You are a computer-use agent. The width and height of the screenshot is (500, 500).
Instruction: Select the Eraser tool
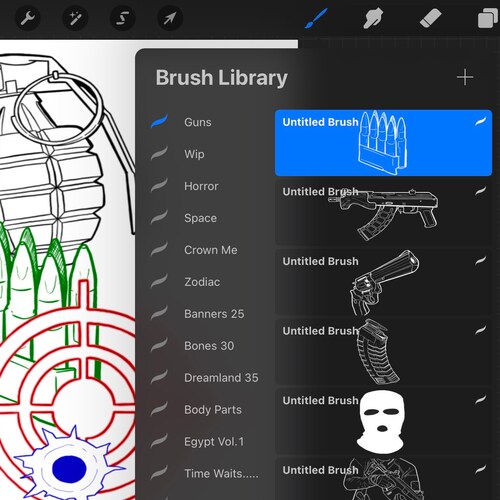point(430,18)
